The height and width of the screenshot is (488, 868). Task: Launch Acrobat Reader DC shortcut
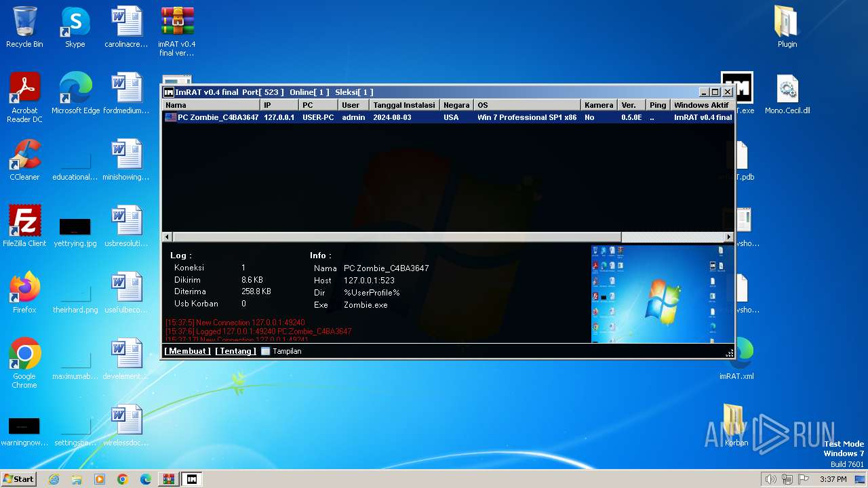click(24, 98)
